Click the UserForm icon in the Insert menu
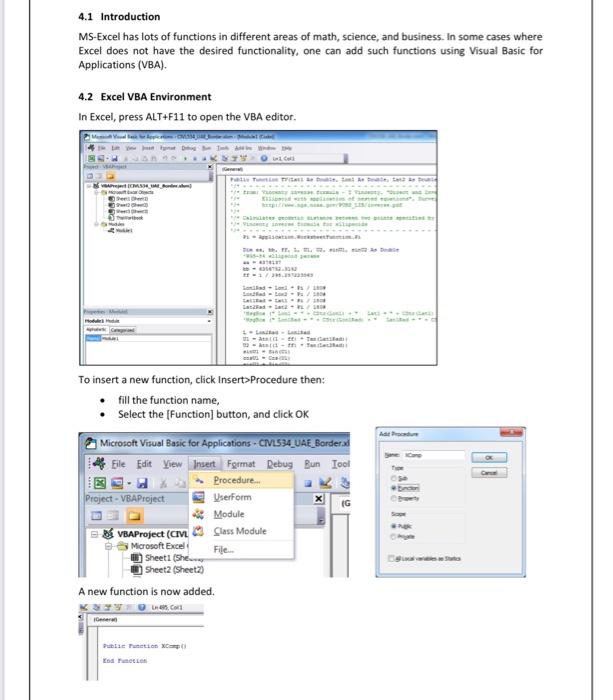Image resolution: width=613 pixels, height=700 pixels. pos(198,497)
